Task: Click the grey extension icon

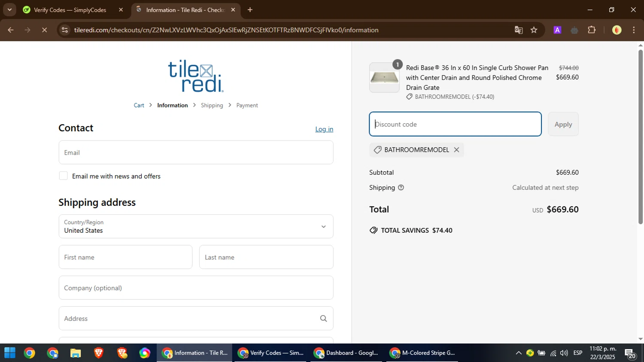Action: (x=574, y=30)
